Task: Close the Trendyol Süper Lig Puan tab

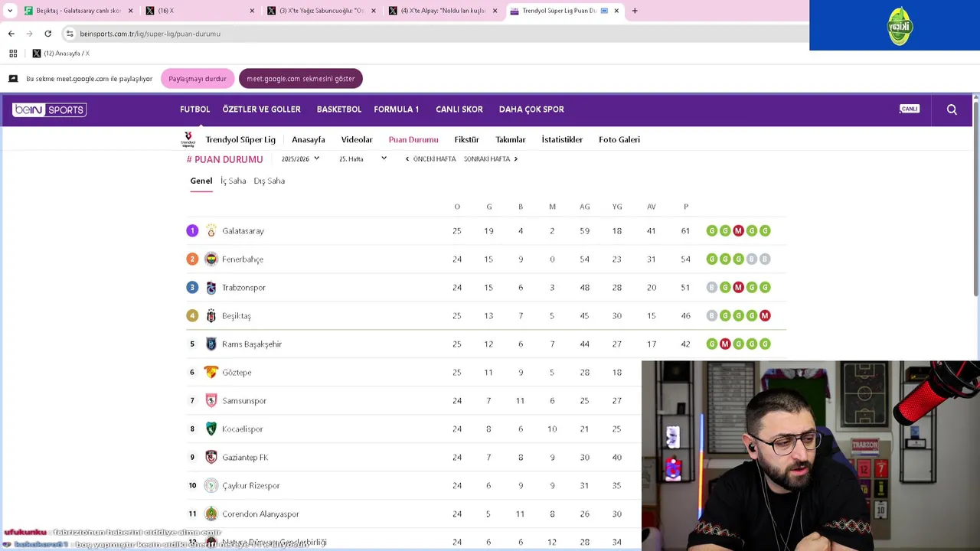Action: click(616, 11)
